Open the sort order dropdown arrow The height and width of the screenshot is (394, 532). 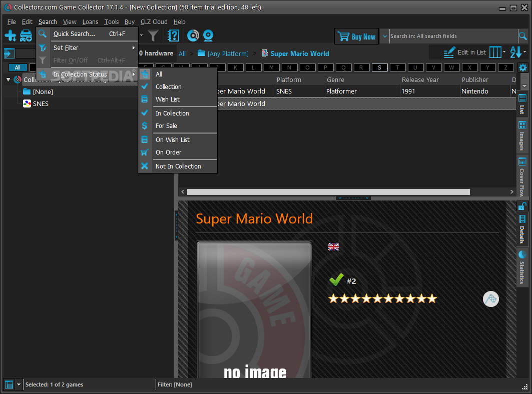coord(524,52)
